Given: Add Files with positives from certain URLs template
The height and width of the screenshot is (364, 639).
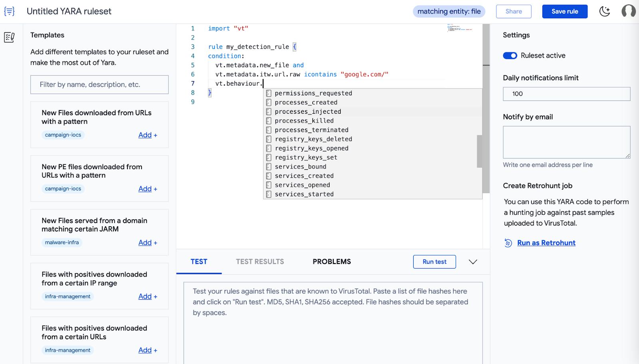Looking at the screenshot, I should [x=147, y=350].
